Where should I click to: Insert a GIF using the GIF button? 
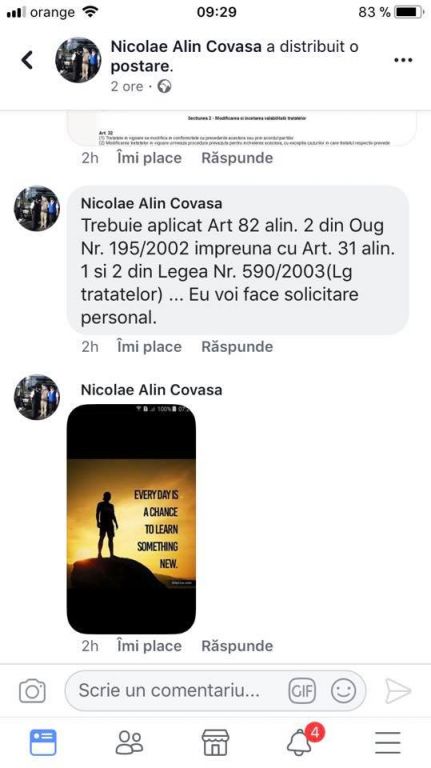tap(302, 691)
